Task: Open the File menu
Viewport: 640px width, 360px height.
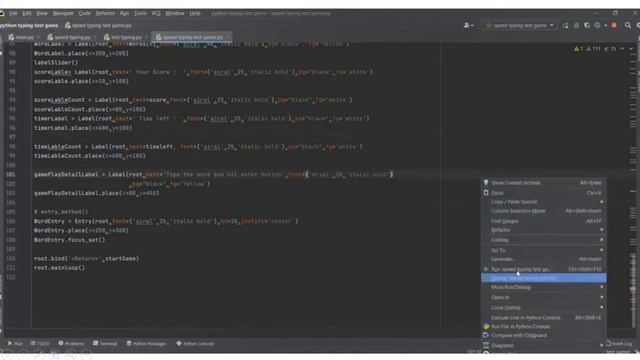Action: click(x=13, y=13)
